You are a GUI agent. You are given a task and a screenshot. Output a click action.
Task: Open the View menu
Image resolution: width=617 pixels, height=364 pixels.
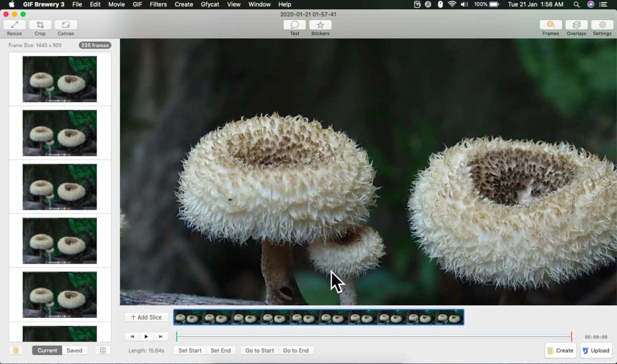(234, 4)
